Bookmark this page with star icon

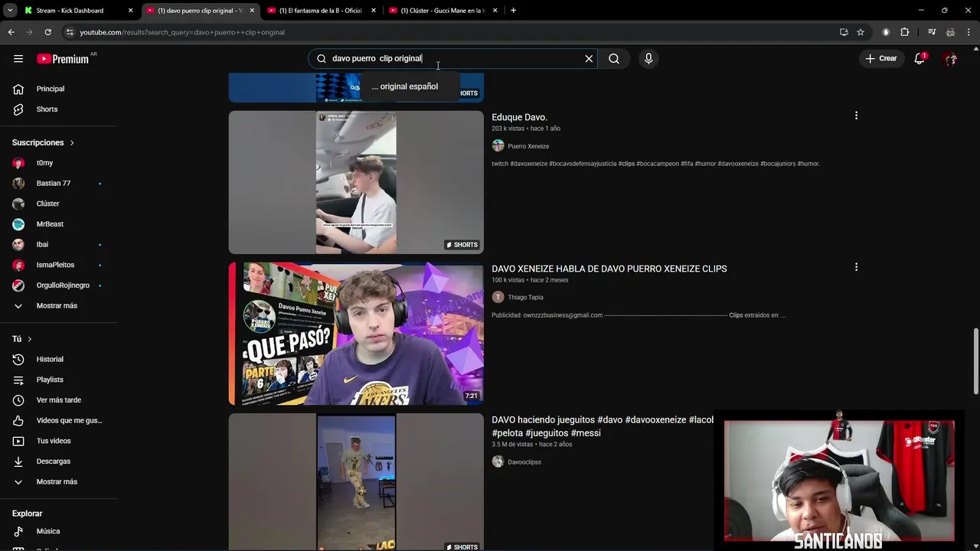pyautogui.click(x=861, y=32)
